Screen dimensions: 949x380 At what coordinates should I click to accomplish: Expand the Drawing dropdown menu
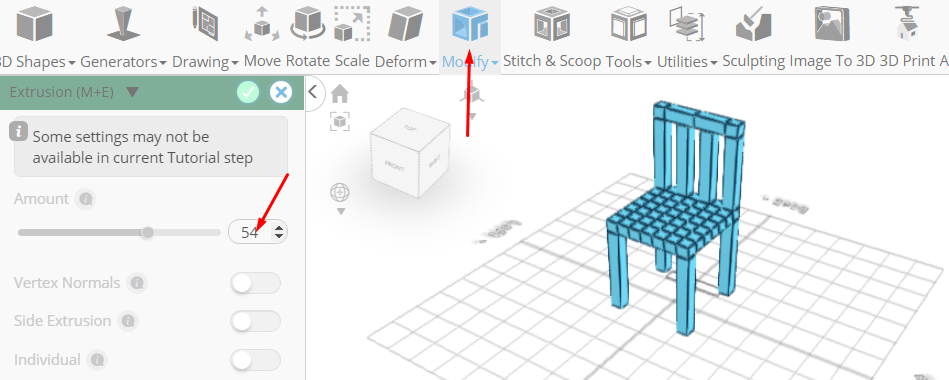[235, 63]
